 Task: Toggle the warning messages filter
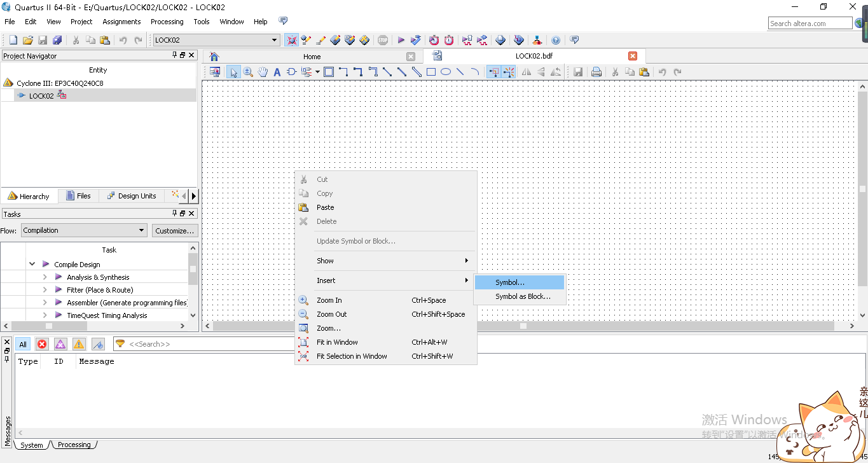point(79,344)
